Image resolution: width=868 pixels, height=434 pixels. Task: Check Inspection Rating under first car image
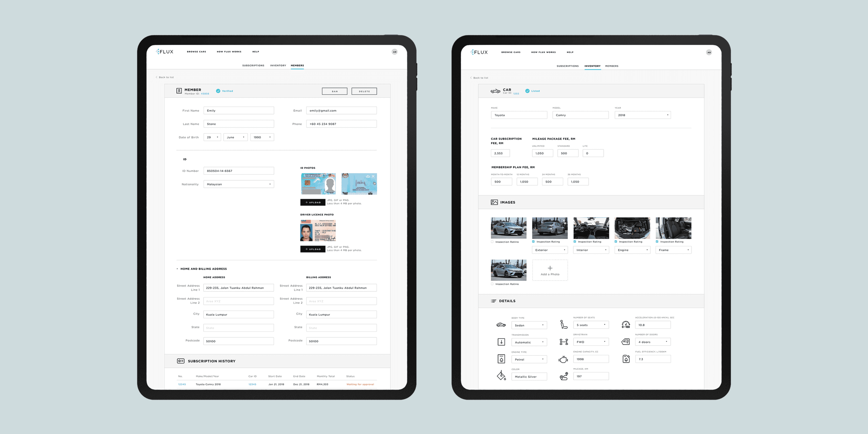492,242
